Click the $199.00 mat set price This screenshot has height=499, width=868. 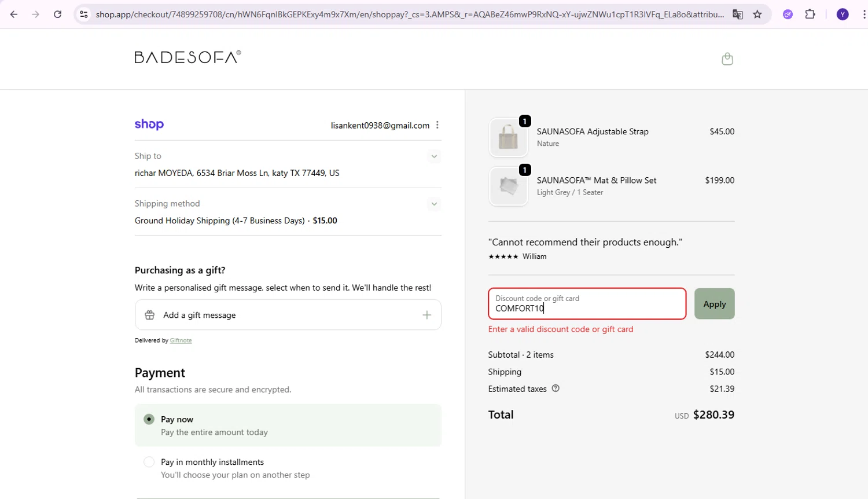point(720,180)
